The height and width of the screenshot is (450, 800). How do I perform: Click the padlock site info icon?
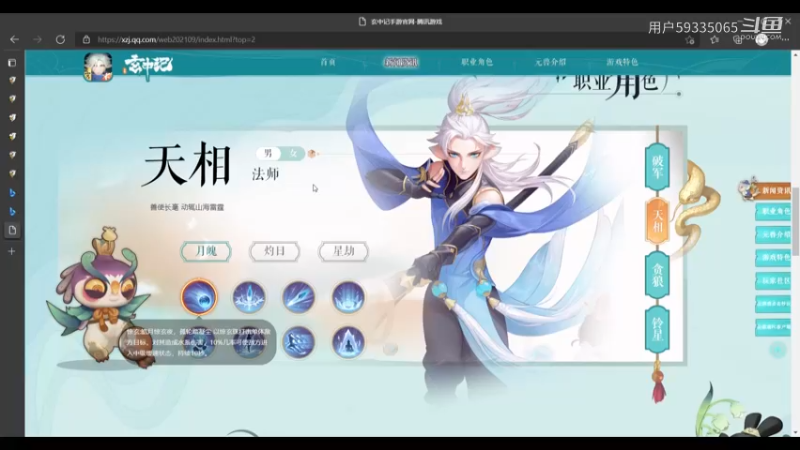tap(86, 39)
